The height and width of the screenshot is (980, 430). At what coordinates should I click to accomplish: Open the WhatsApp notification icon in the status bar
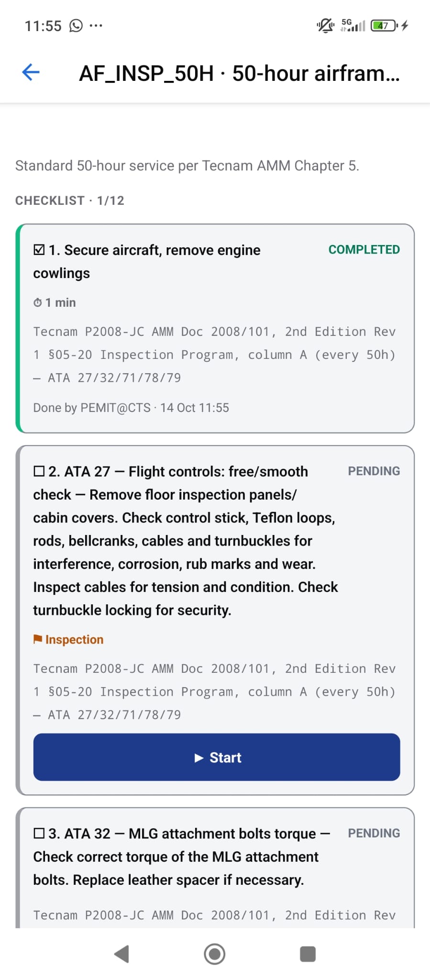pyautogui.click(x=76, y=25)
